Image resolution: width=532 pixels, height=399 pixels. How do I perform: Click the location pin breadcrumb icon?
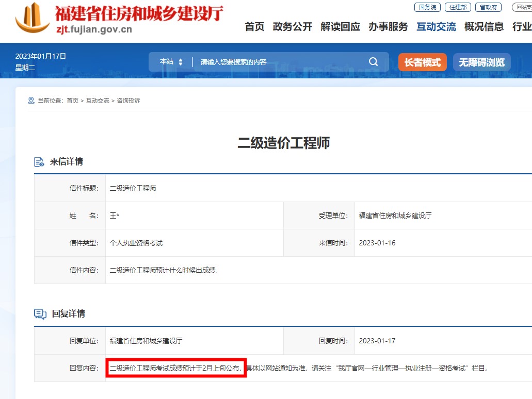tap(31, 101)
